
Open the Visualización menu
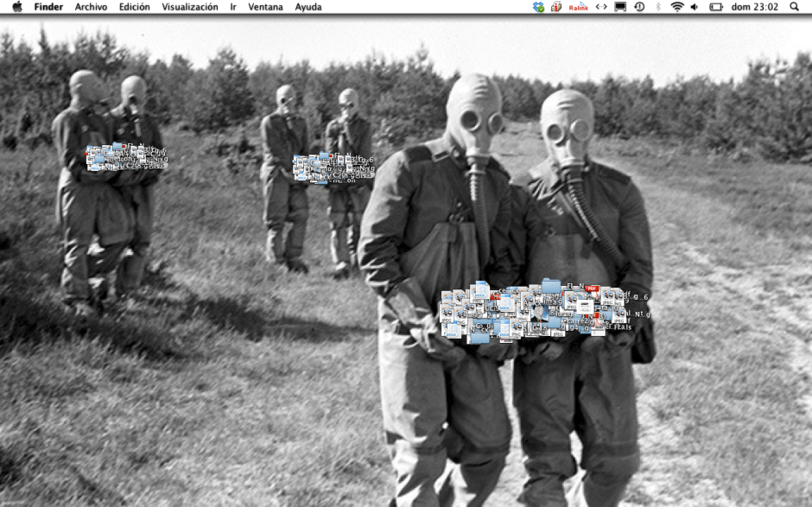pos(190,7)
